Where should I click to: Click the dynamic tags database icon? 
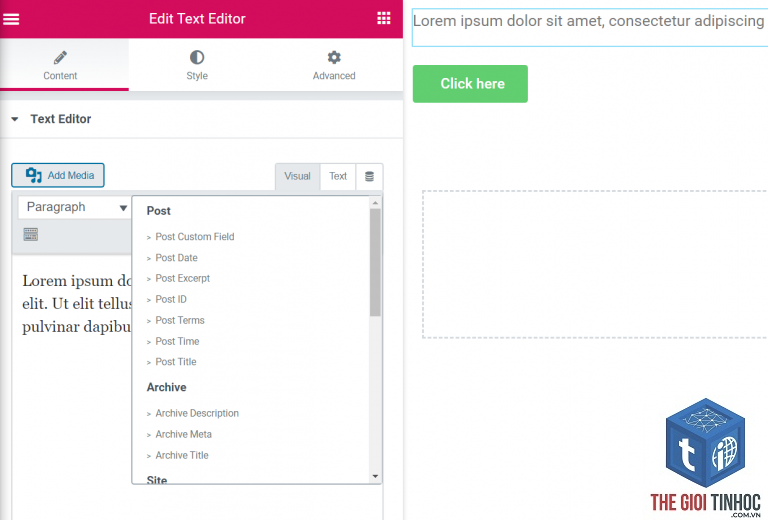[x=369, y=177]
